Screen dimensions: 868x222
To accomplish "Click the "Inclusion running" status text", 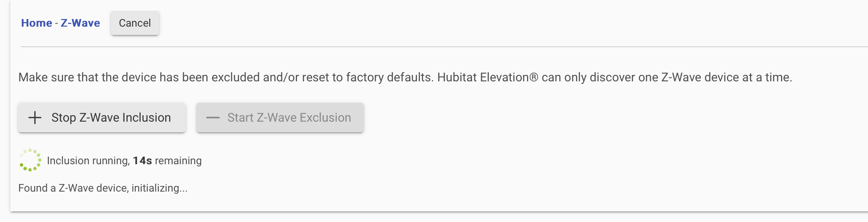I will pyautogui.click(x=88, y=161).
